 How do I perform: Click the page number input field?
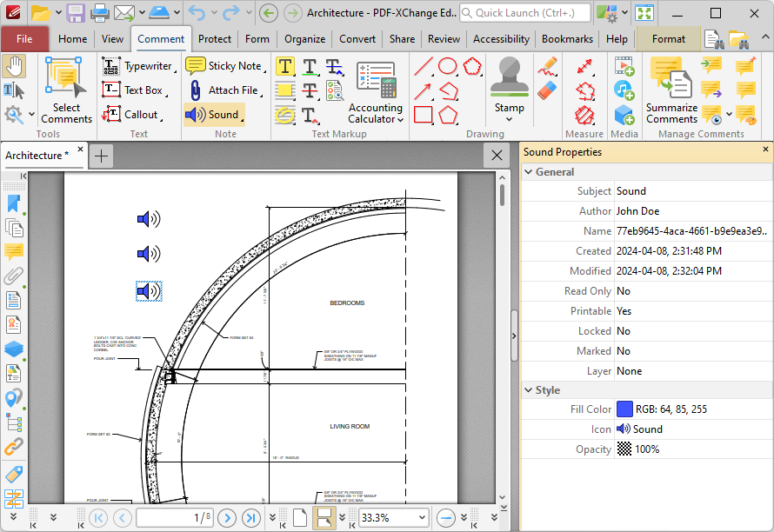(175, 518)
